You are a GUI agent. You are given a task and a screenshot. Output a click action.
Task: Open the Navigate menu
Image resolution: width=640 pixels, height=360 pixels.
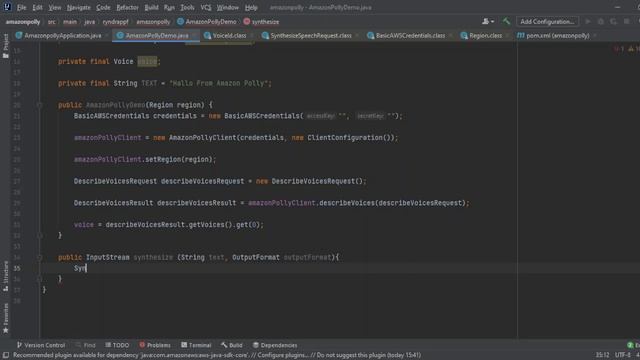point(78,7)
